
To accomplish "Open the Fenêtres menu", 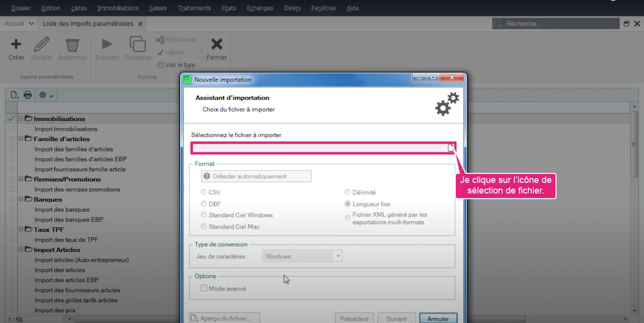I will click(323, 8).
